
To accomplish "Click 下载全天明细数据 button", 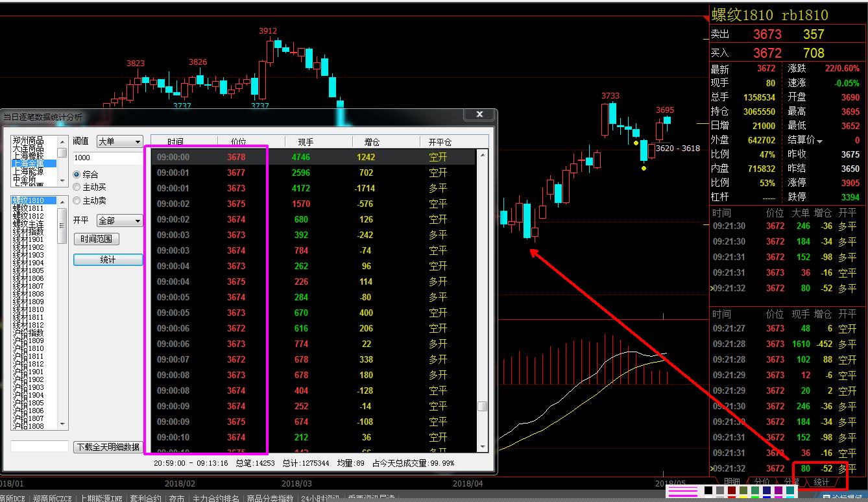I will pyautogui.click(x=108, y=447).
